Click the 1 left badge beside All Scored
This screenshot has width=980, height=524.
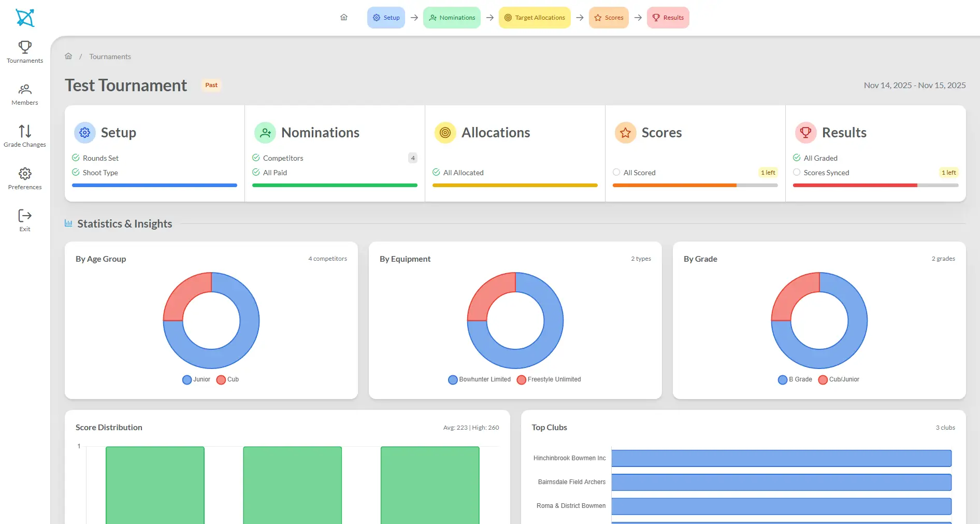tap(768, 173)
